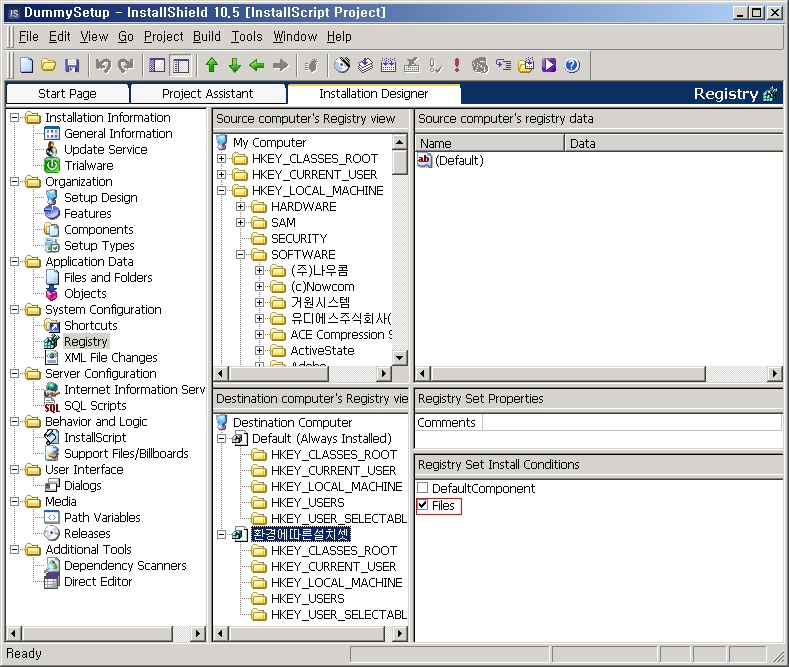
Task: Click the purple Run play icon
Action: pyautogui.click(x=549, y=65)
